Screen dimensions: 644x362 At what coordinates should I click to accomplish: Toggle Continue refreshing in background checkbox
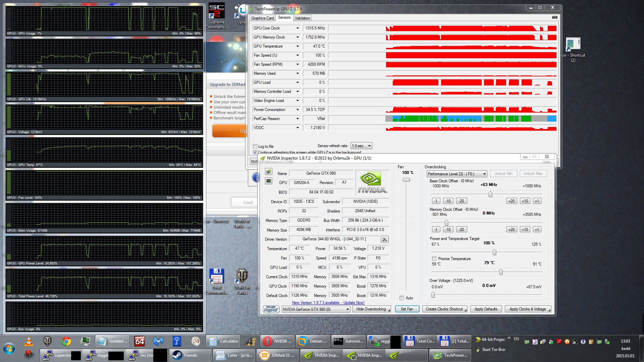tap(255, 152)
